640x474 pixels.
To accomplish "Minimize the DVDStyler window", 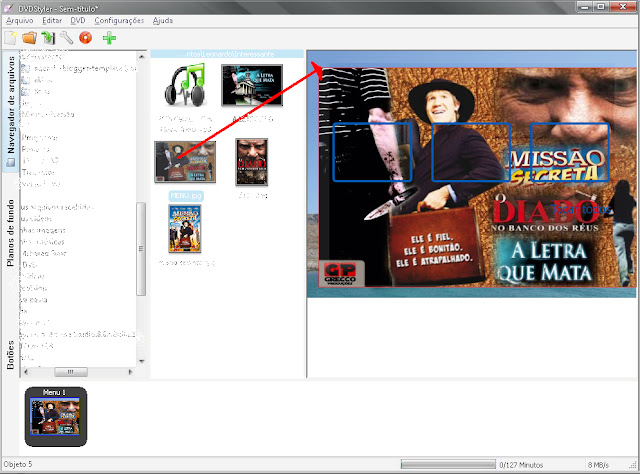I will tap(585, 7).
